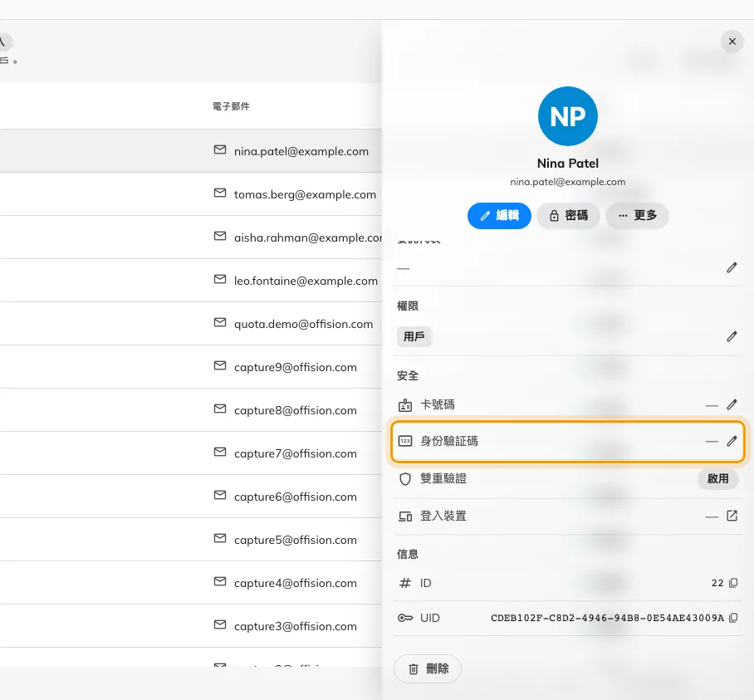Click mail icon next to capture3
Screen dimensions: 754x700
click(x=220, y=624)
